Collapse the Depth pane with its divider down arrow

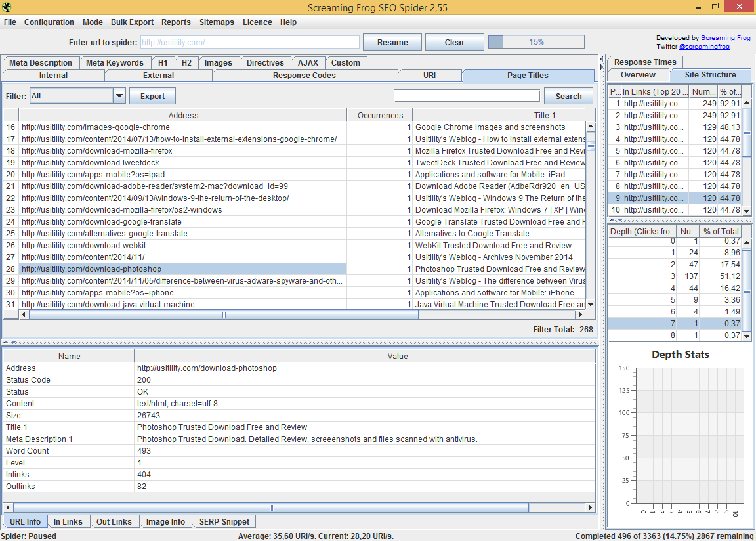pos(620,220)
